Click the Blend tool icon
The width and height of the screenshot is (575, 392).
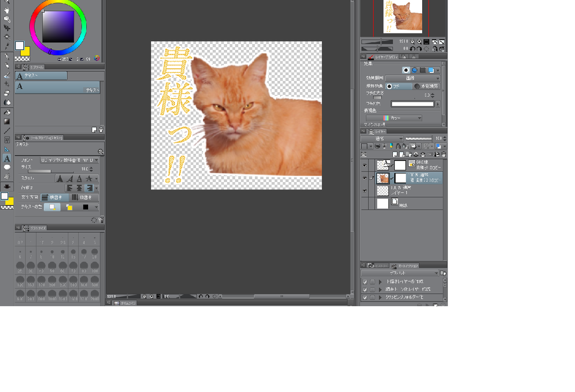pyautogui.click(x=7, y=102)
